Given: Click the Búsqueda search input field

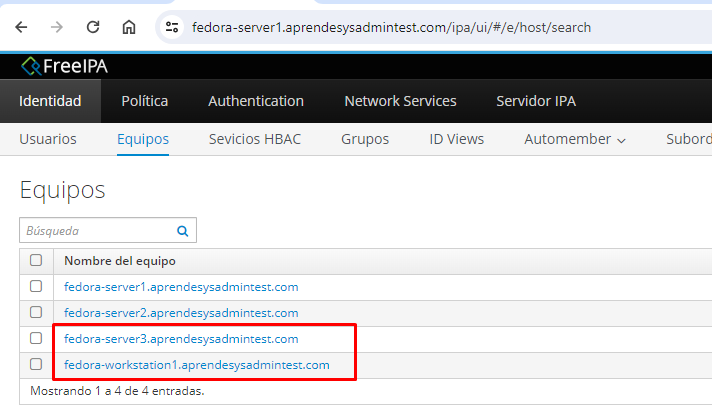Looking at the screenshot, I should pyautogui.click(x=97, y=231).
